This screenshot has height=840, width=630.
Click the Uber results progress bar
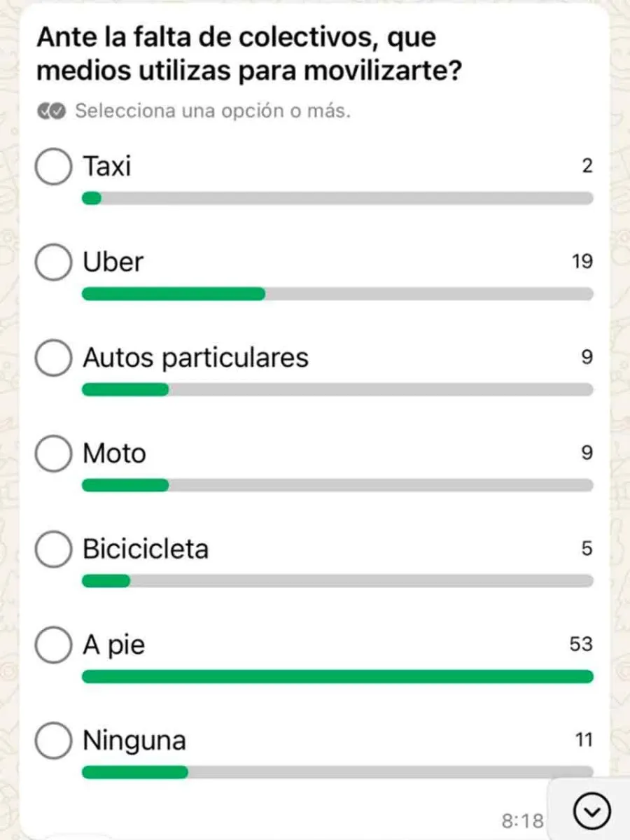point(337,294)
